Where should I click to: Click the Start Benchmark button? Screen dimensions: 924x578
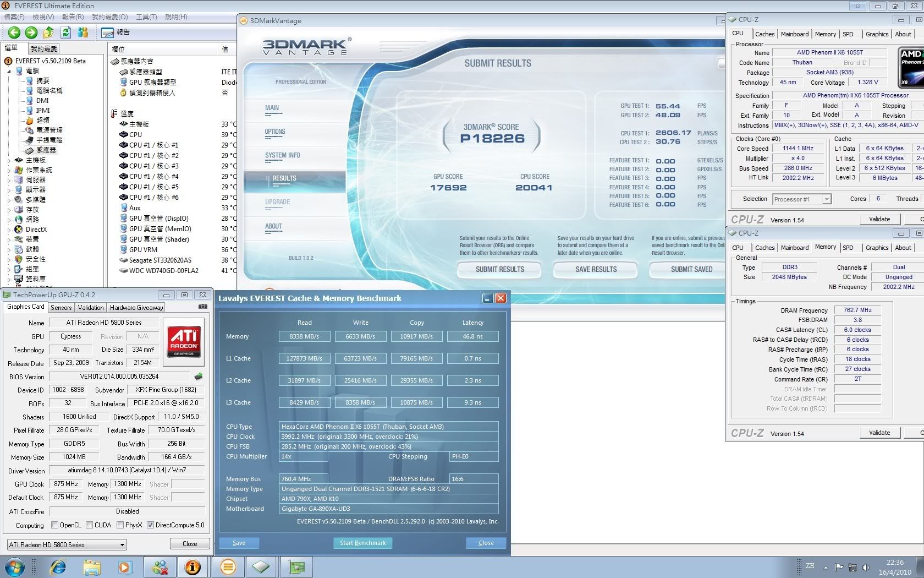pos(362,543)
